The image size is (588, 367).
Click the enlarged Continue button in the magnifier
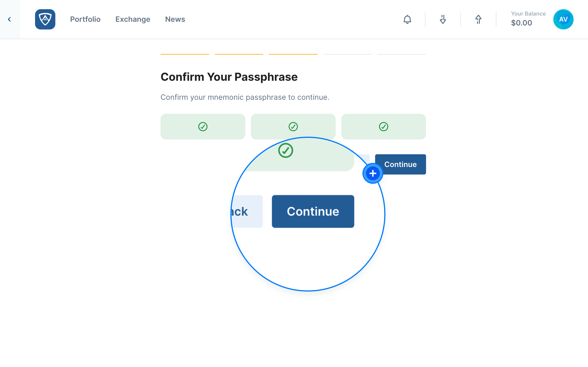tap(313, 211)
